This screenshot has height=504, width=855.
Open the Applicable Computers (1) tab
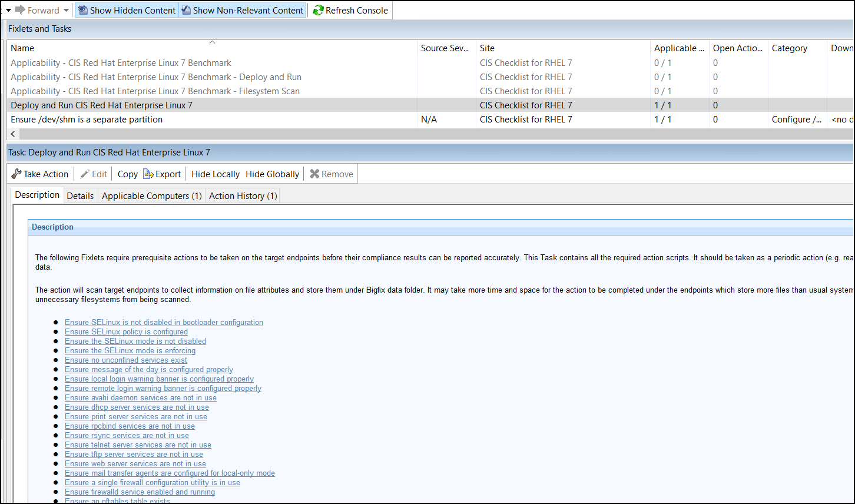[x=152, y=195]
